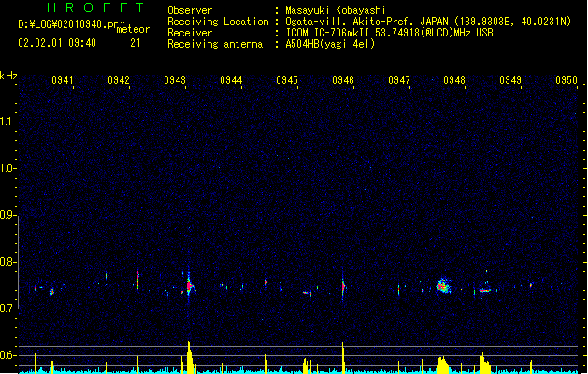Screen dimensions: 588x374
Task: Click the 0942 time marker
Action: (119, 80)
